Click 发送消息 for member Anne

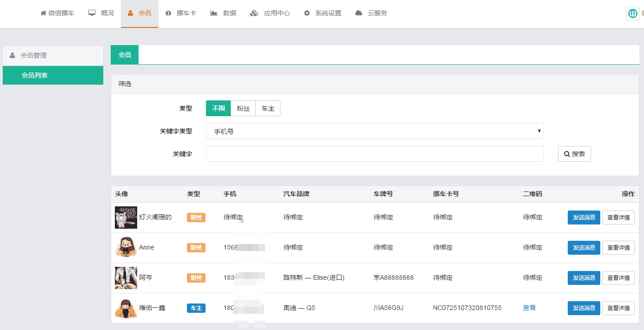(584, 248)
